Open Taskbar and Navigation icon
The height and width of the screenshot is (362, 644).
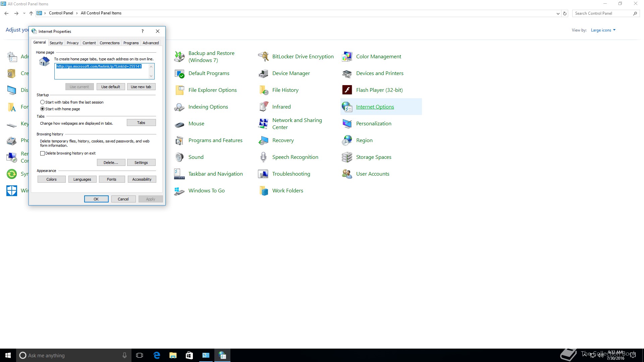179,174
